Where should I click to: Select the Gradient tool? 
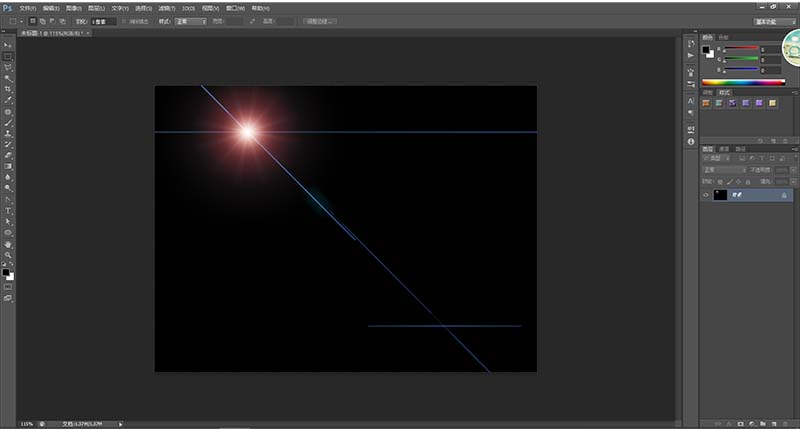point(8,166)
